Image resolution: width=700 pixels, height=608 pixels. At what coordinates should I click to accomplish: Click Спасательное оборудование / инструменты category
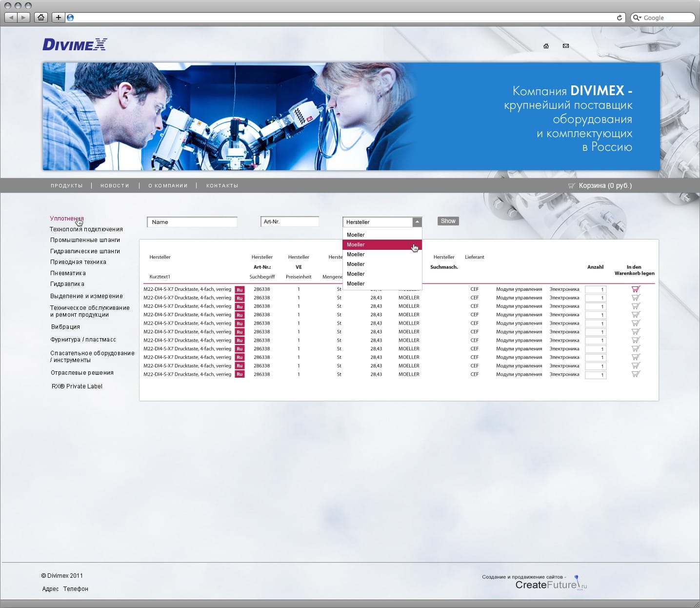(x=92, y=357)
